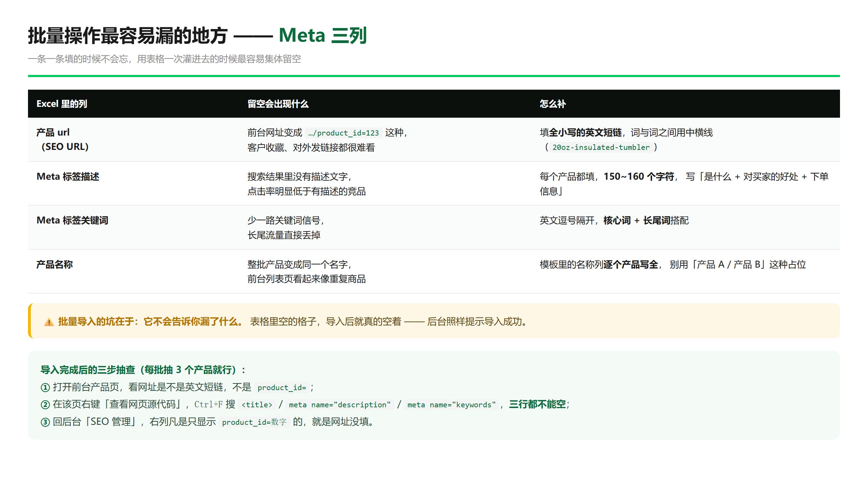Select the '产品名称' row label
Screen dimensions: 868x477
point(55,264)
